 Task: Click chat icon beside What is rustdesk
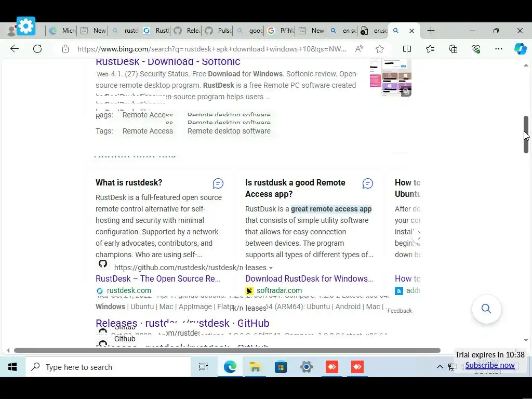tap(218, 183)
